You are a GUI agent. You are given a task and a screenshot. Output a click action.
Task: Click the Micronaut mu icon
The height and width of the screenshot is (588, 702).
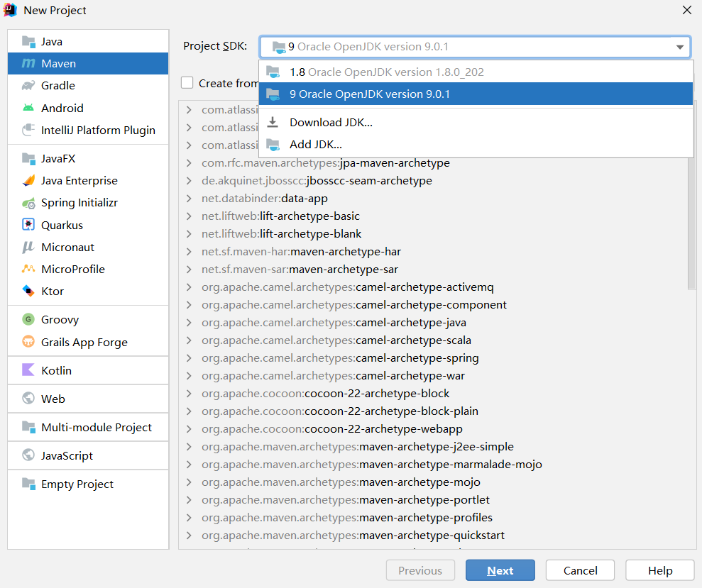[x=28, y=247]
